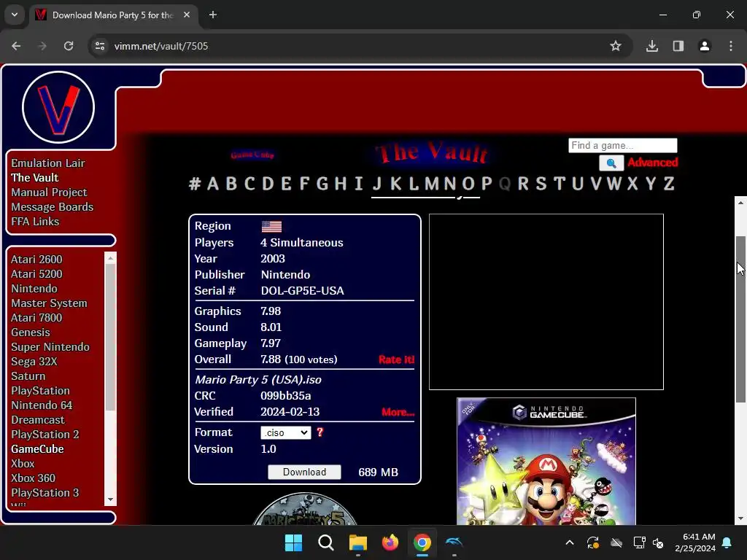This screenshot has height=560, width=747.
Task: Click Mario Party 5 box art image
Action: click(546, 461)
